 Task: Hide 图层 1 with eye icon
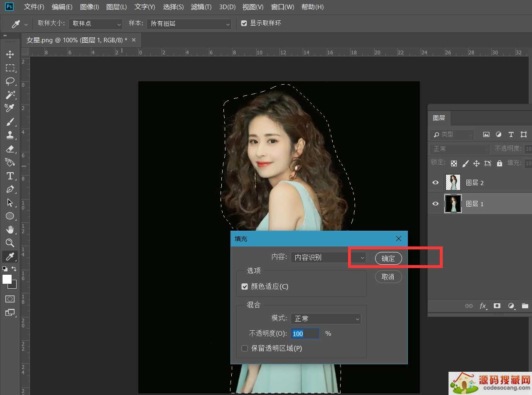(435, 204)
